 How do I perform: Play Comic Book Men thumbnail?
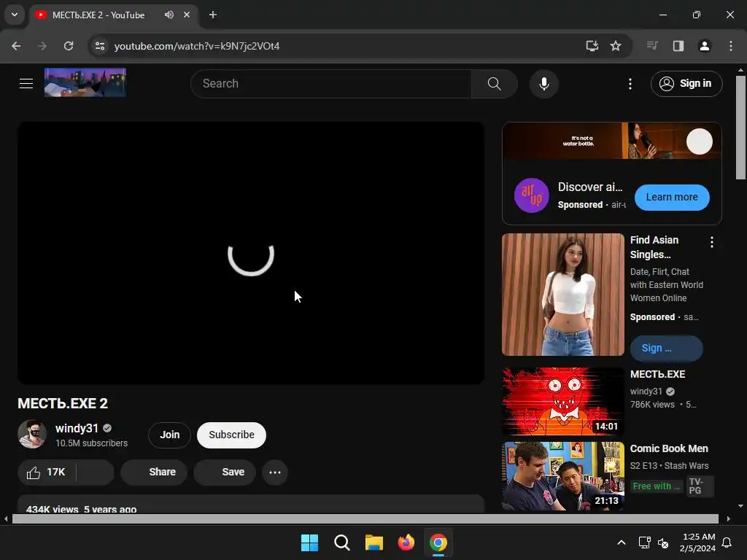[563, 476]
